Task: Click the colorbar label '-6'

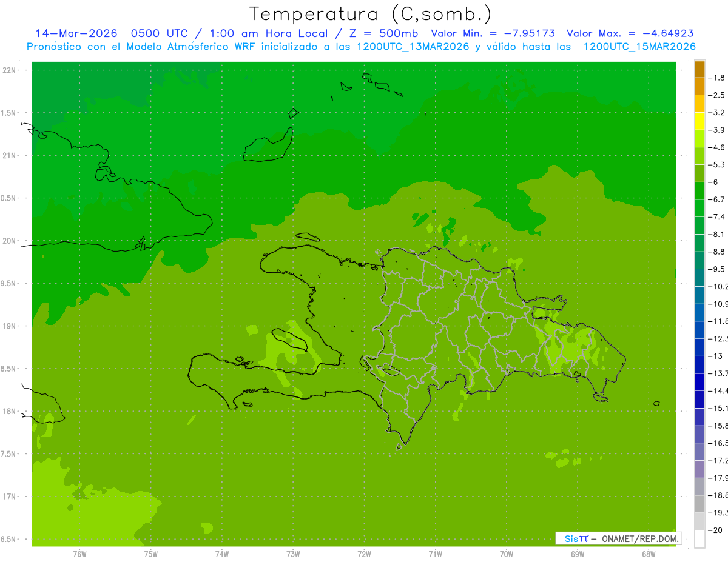Action: pos(714,182)
